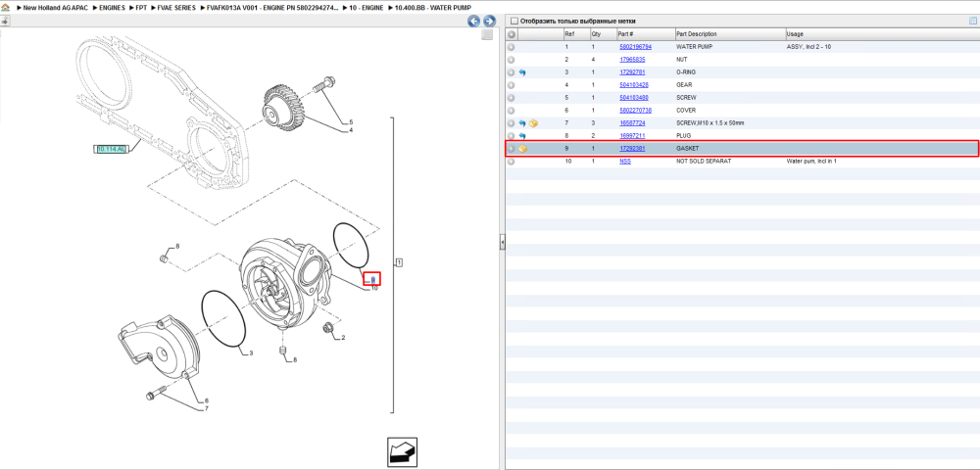Open part number 504103488 link
The width and height of the screenshot is (980, 470).
point(634,97)
